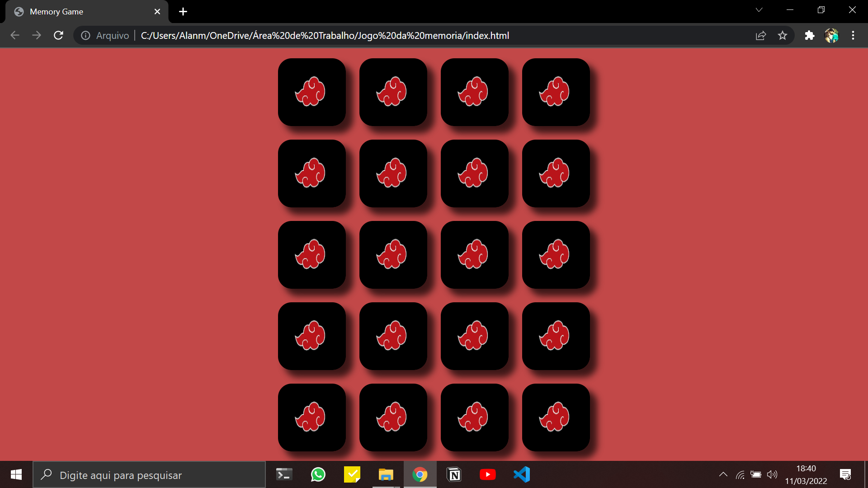Flip the card in row four, column three
Screen dimensions: 868x488
[475, 336]
